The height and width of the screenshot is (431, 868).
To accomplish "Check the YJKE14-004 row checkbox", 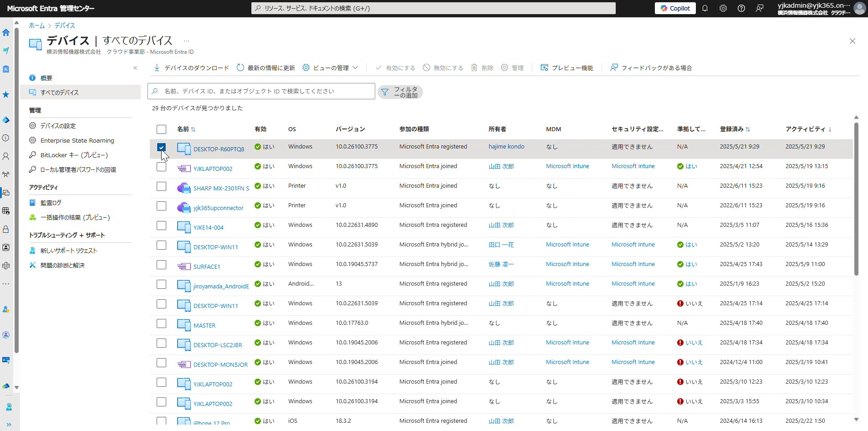I will (161, 226).
